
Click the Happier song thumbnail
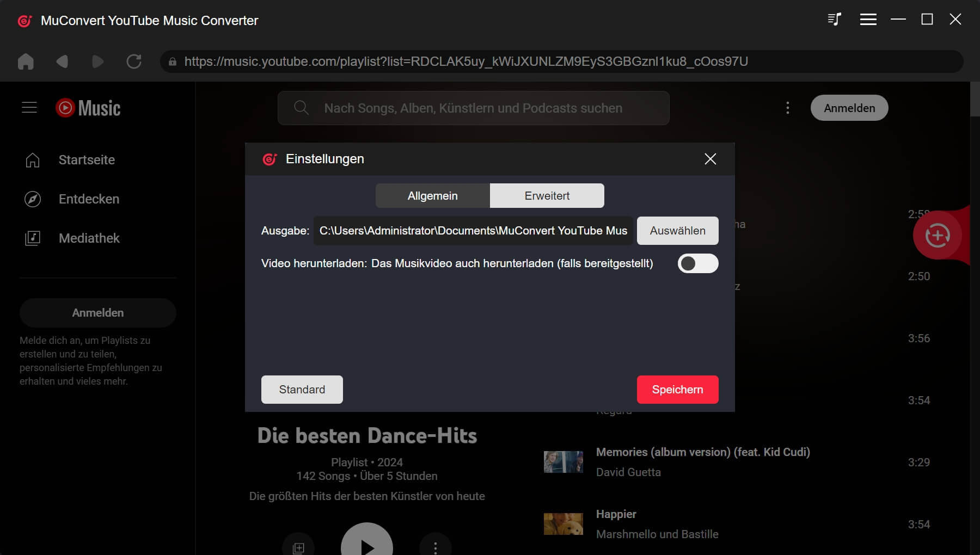tap(563, 524)
